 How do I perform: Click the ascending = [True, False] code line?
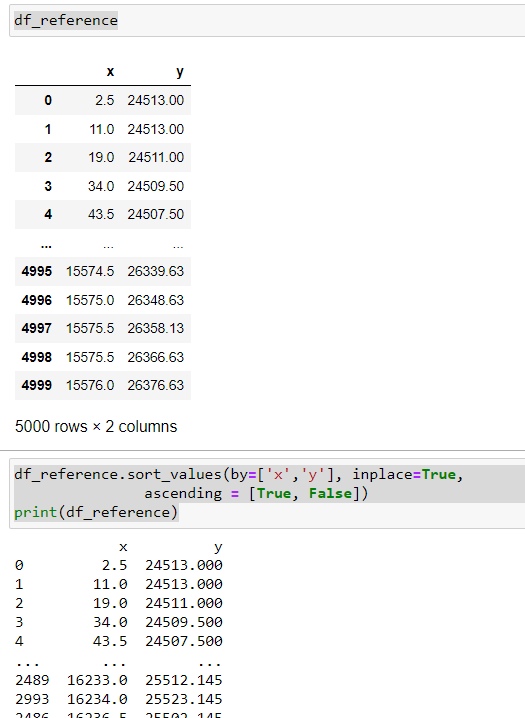pyautogui.click(x=256, y=494)
